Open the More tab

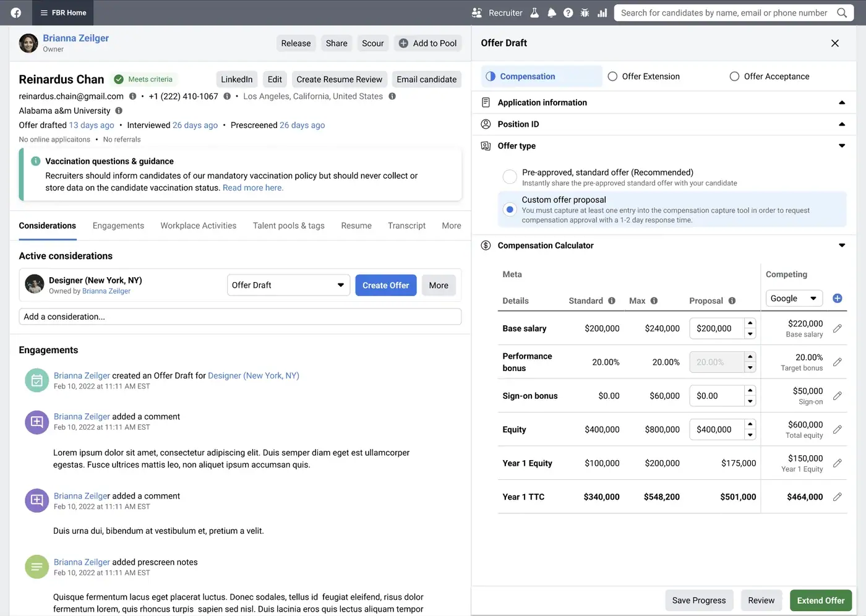(x=452, y=226)
